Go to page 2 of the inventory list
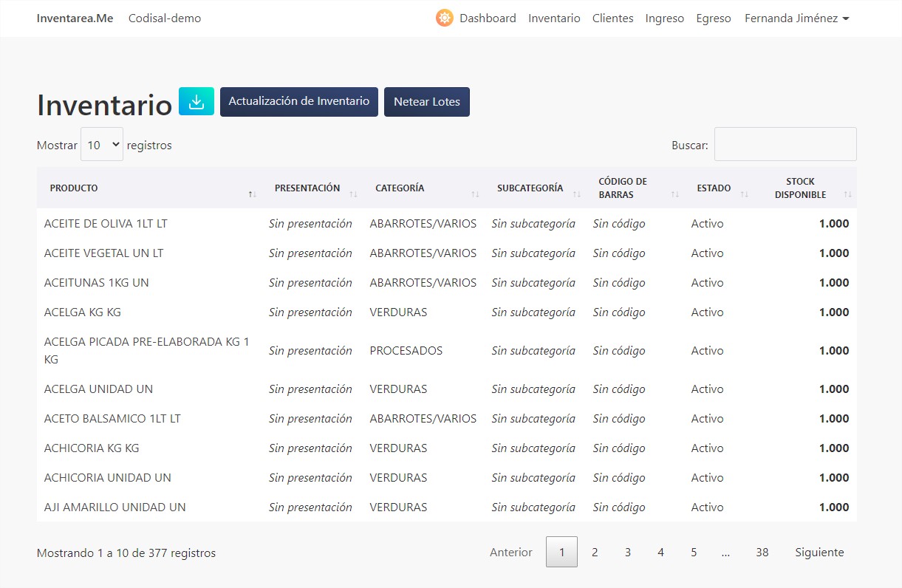The width and height of the screenshot is (902, 588). tap(595, 552)
